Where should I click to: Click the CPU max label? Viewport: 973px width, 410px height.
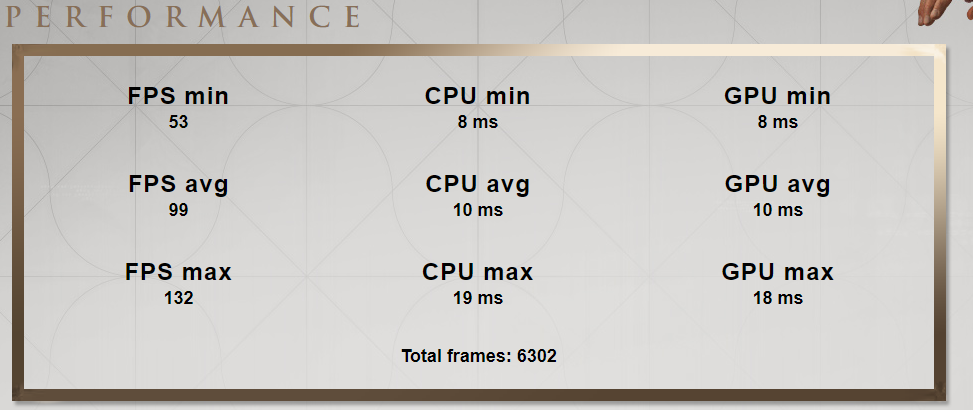[x=477, y=272]
